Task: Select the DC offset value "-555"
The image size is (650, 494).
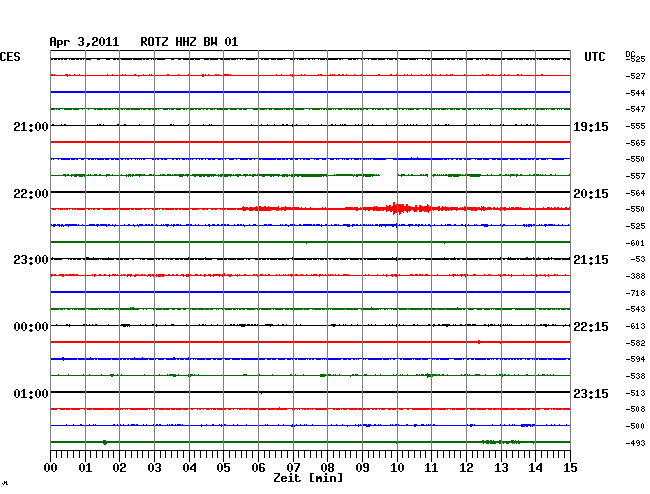Action: pos(635,126)
